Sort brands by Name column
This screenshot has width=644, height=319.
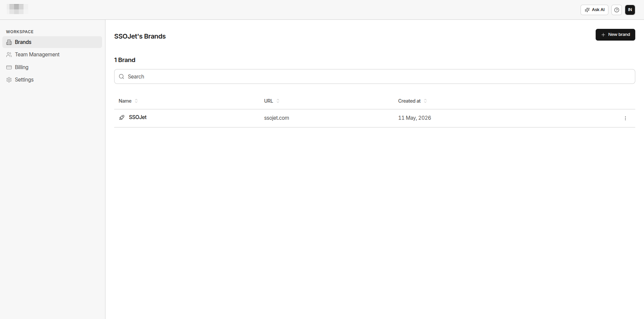(x=128, y=101)
